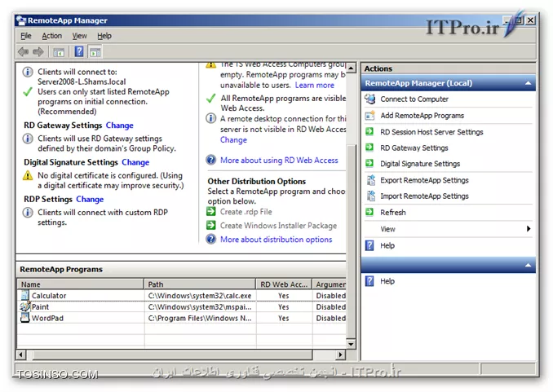Image resolution: width=553 pixels, height=392 pixels.
Task: Click Change next to RDP Settings
Action: (x=90, y=200)
